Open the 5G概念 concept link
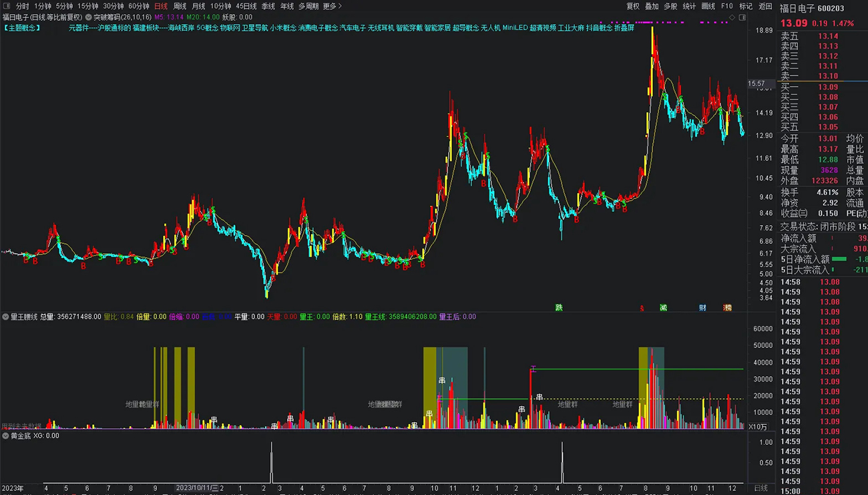 tap(208, 28)
